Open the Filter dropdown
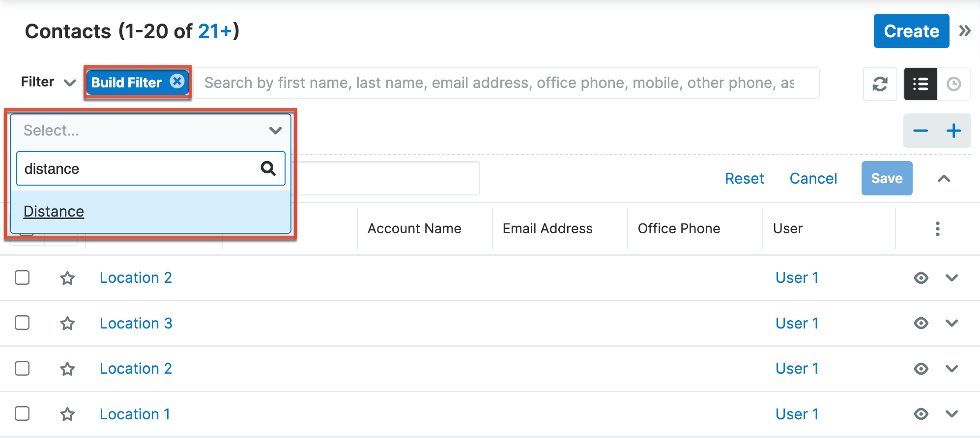This screenshot has height=438, width=980. point(48,82)
